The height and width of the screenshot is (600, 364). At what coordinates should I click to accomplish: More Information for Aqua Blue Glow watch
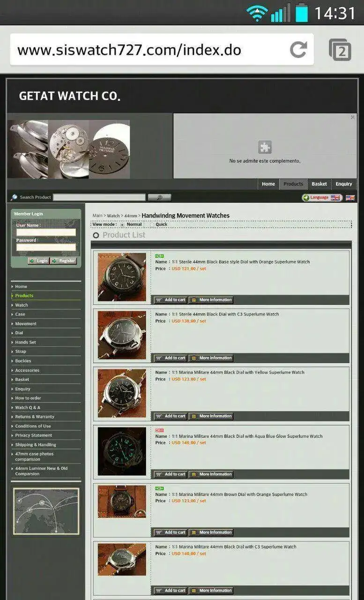coord(211,474)
